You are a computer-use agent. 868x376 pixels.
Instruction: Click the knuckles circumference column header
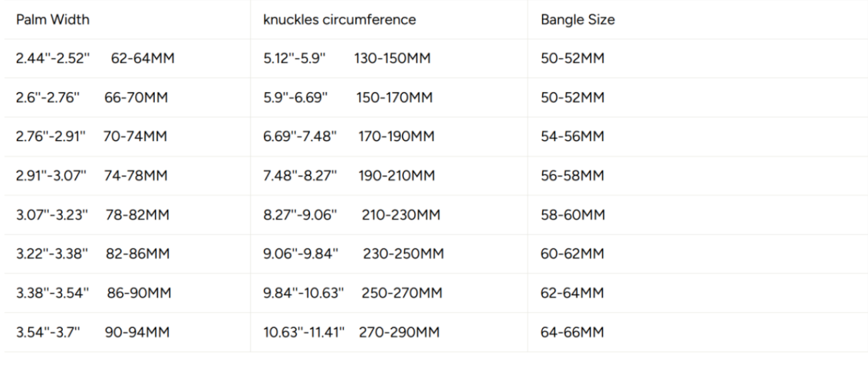pyautogui.click(x=339, y=20)
